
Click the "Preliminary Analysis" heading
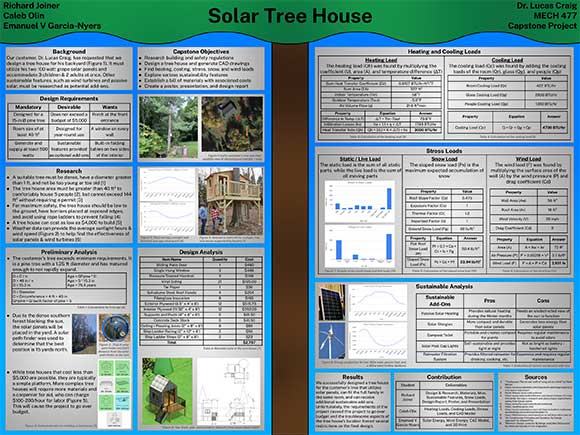pos(69,252)
